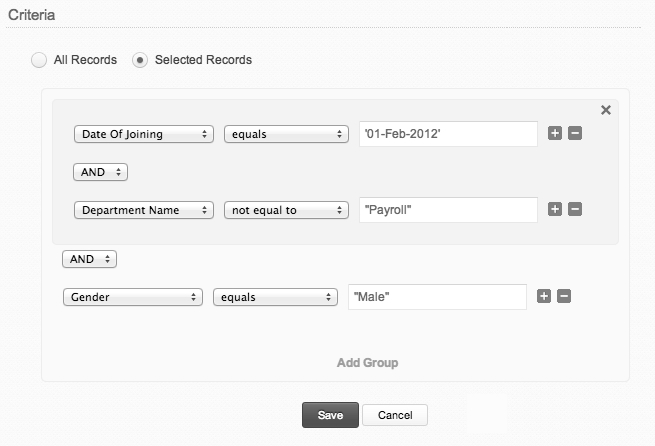
Task: Click the Add Group link
Action: pos(367,362)
